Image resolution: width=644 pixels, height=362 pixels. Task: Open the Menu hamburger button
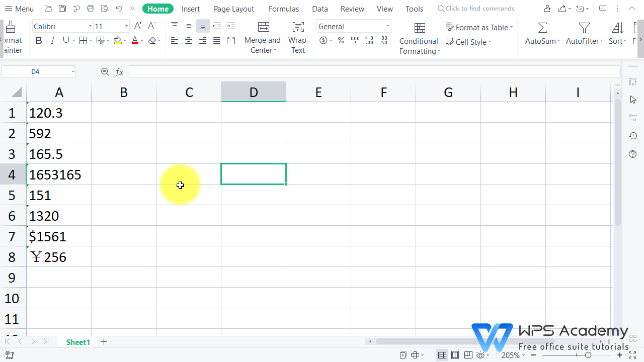(19, 9)
